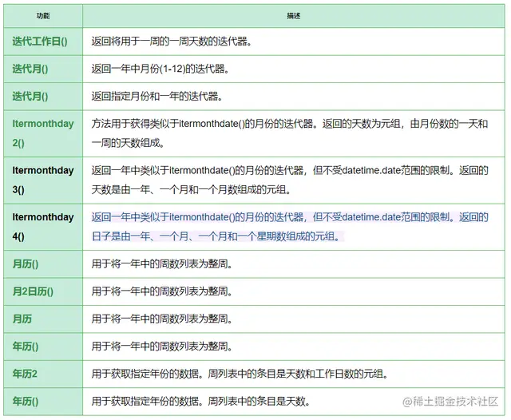
Task: Open the 年历2 link
Action: point(25,374)
